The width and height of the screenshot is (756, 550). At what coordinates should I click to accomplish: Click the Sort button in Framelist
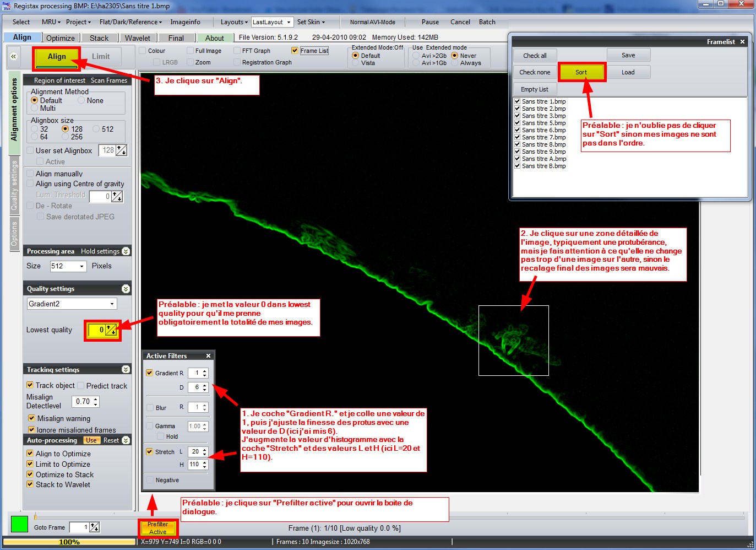(x=581, y=72)
